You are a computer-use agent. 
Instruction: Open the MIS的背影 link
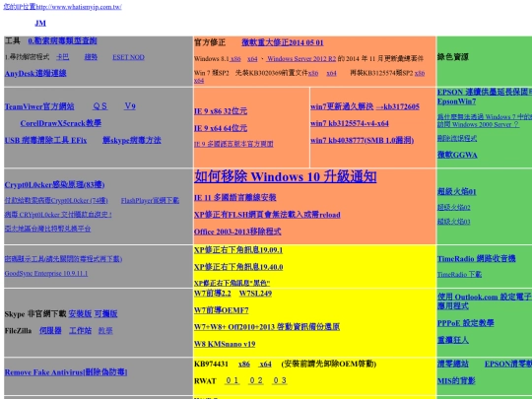point(456,380)
